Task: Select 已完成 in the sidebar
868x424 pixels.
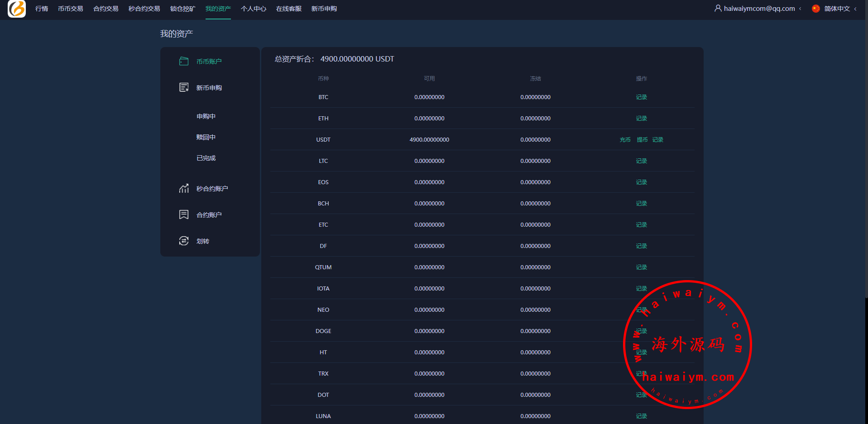Action: tap(206, 158)
